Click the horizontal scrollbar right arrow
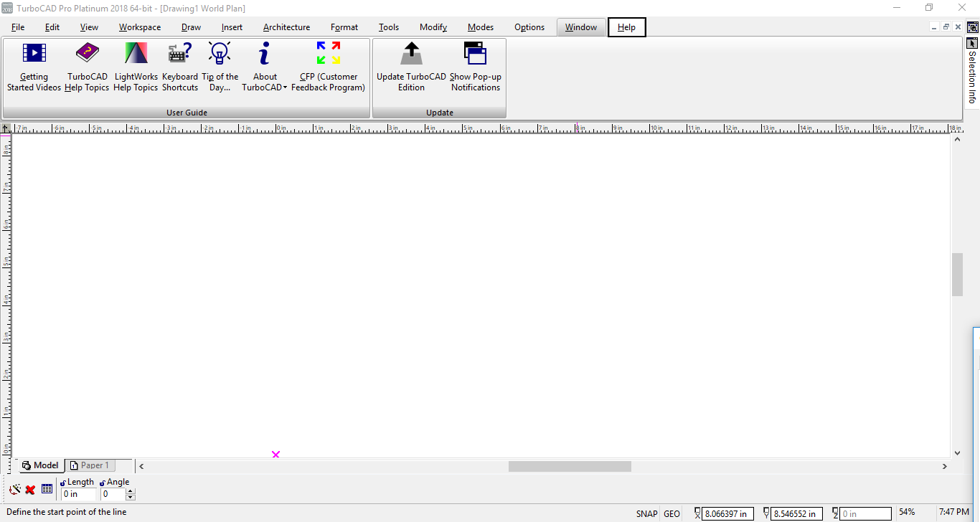Viewport: 980px width, 522px height. point(945,466)
